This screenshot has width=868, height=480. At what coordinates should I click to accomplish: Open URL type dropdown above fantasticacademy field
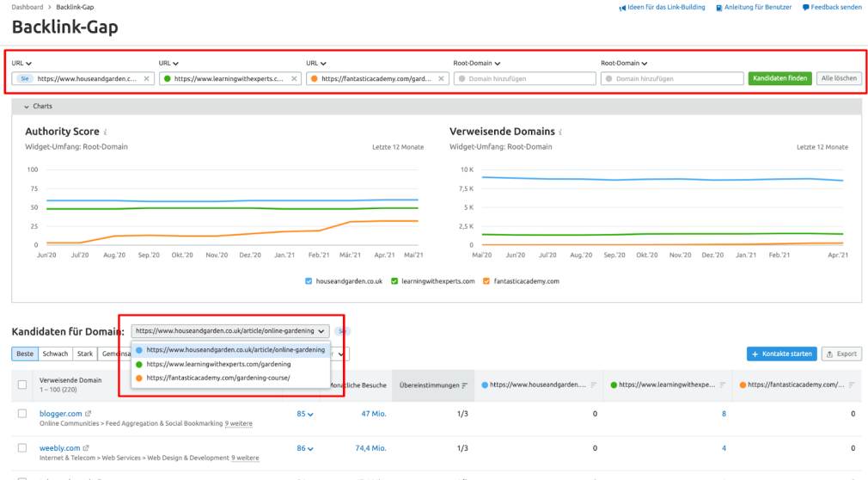(x=316, y=63)
